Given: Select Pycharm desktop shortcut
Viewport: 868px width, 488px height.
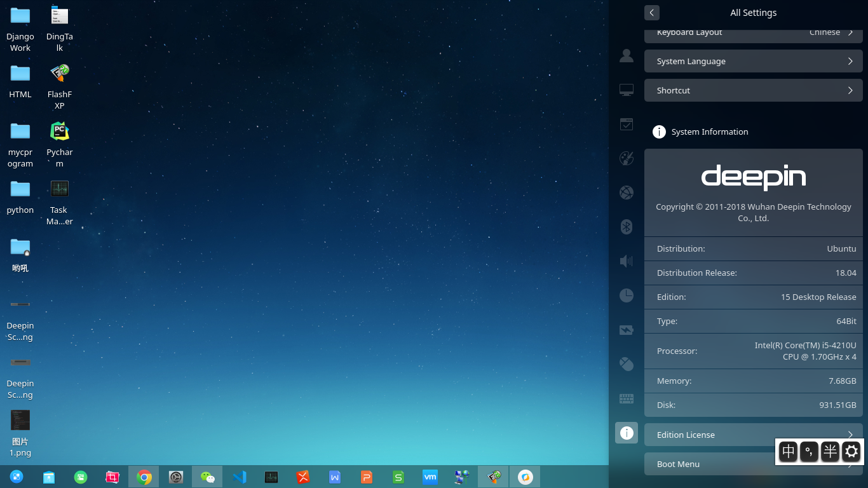Looking at the screenshot, I should point(59,144).
